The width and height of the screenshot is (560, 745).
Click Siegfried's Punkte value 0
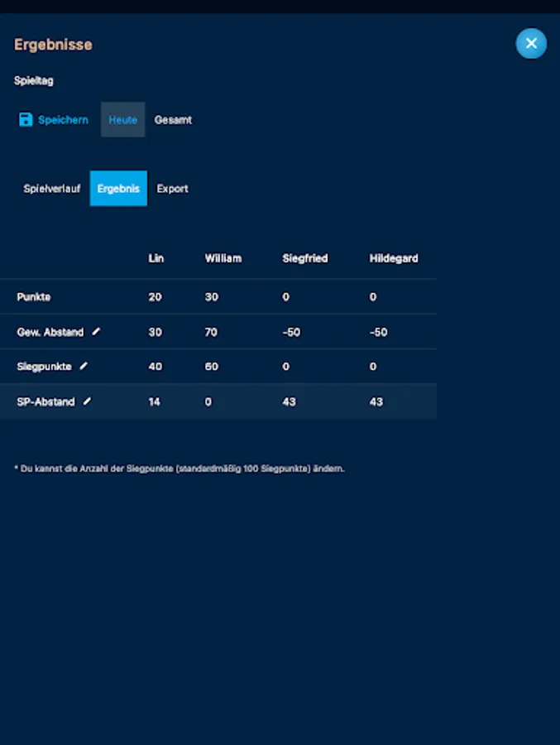tap(285, 297)
